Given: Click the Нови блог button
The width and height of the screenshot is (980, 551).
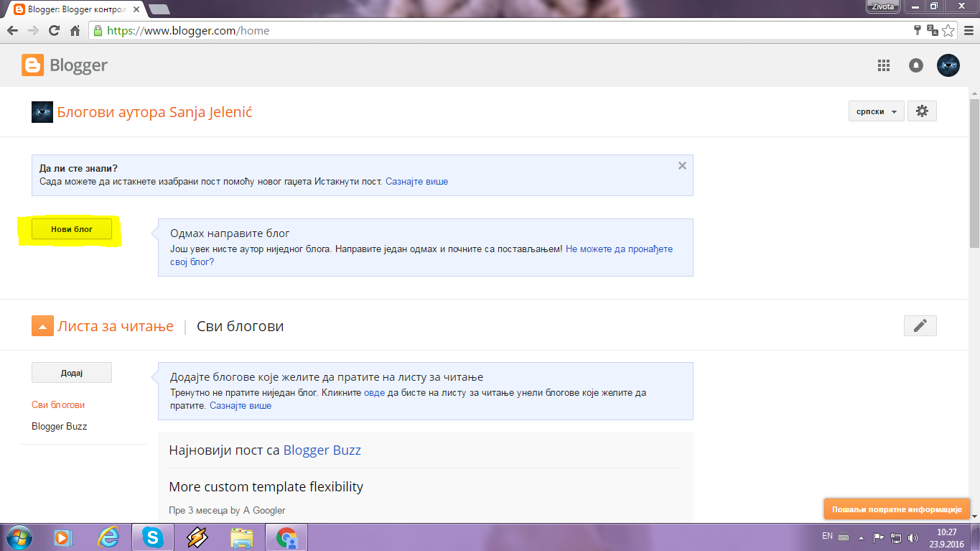Looking at the screenshot, I should point(72,229).
